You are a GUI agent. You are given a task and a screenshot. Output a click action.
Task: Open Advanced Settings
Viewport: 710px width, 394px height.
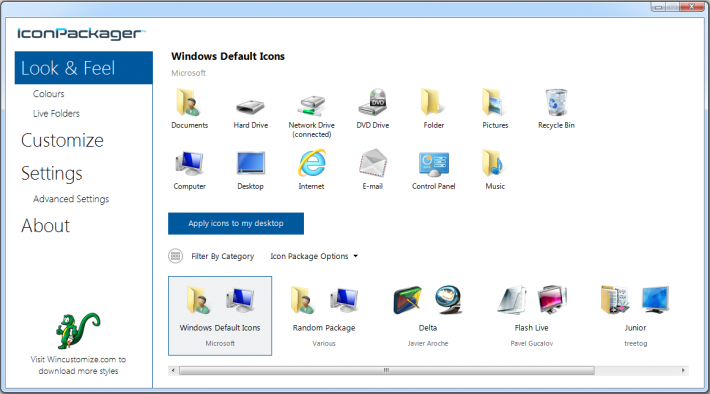coord(71,199)
